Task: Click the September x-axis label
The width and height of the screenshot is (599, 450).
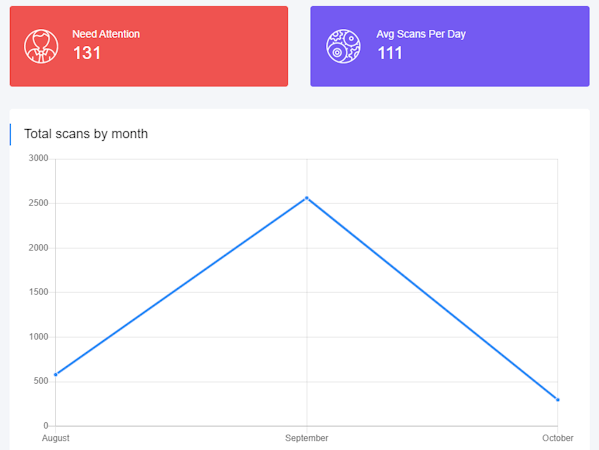Action: coord(307,438)
